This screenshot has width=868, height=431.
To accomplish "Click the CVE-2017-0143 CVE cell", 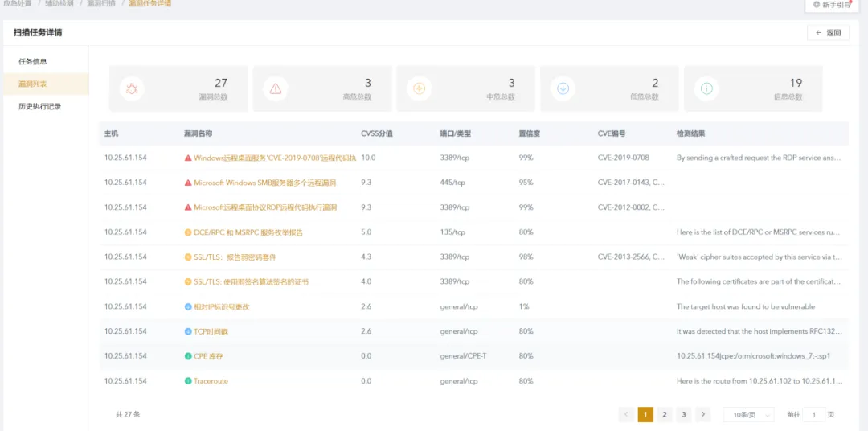I will click(x=632, y=183).
